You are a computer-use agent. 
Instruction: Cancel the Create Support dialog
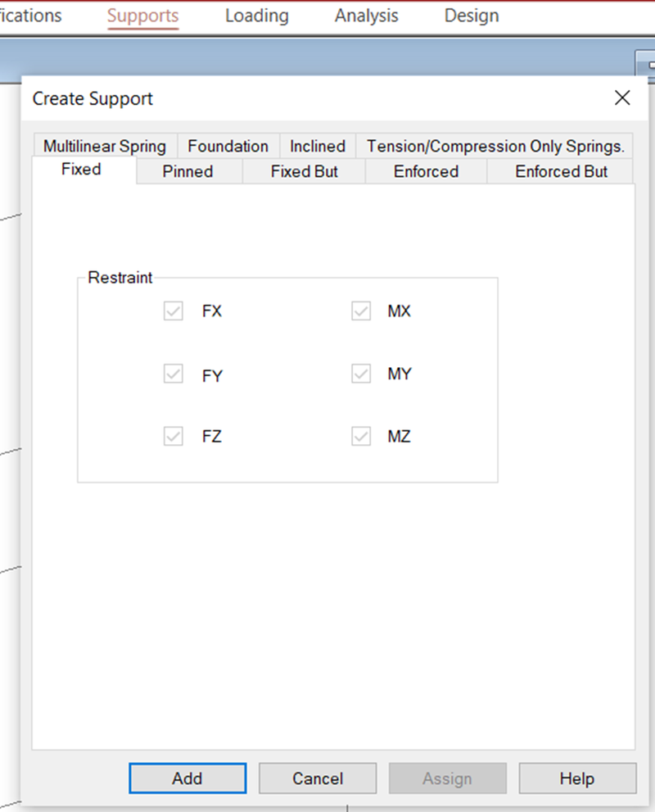pyautogui.click(x=318, y=778)
